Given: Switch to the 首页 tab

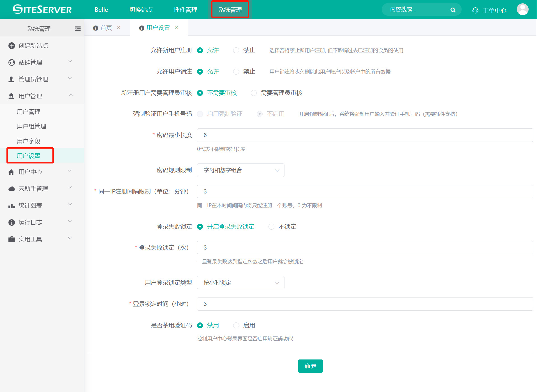Looking at the screenshot, I should [x=106, y=27].
